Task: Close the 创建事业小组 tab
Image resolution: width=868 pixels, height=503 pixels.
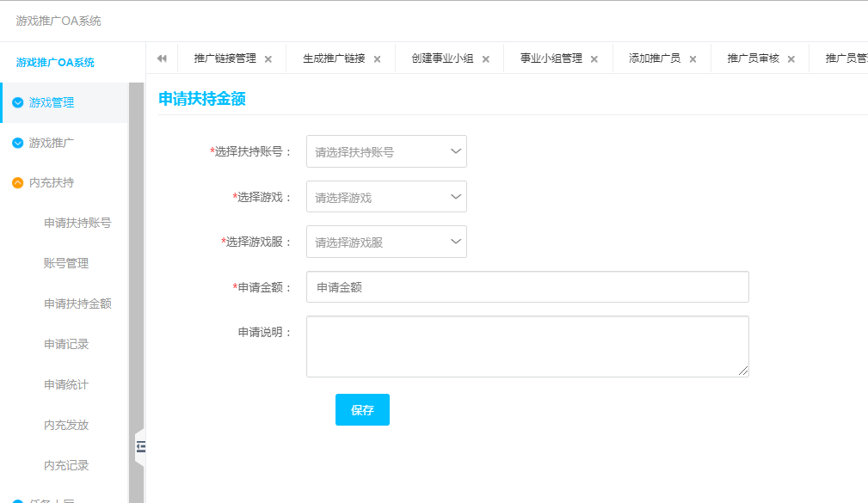Action: (485, 59)
